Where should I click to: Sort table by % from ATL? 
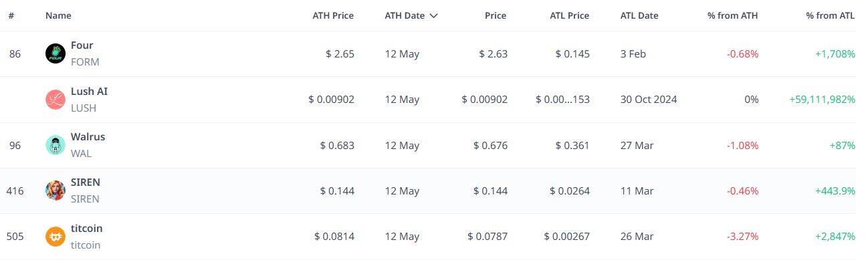831,15
